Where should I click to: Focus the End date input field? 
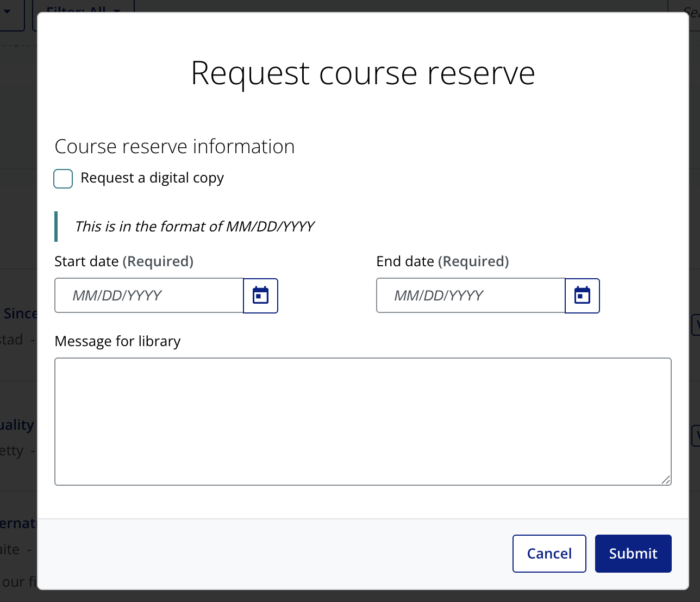(x=471, y=296)
